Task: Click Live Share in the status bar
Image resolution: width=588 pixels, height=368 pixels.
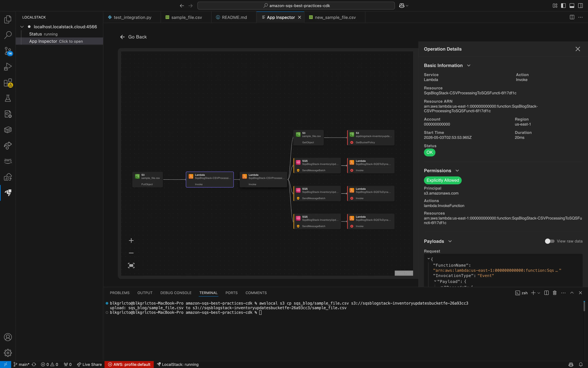Action: [89, 364]
